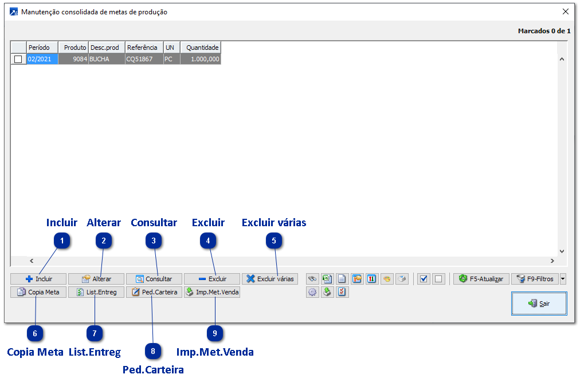
Task: Tick the checkbox of row 02/2021
Action: (18, 59)
